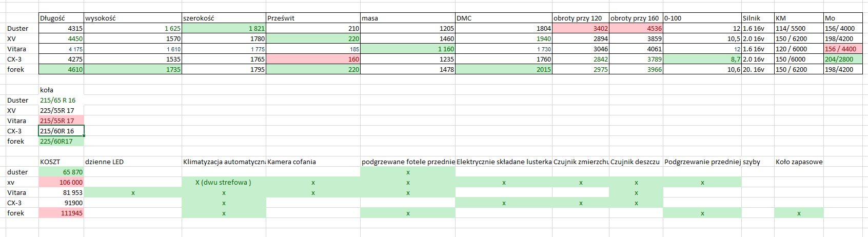The height and width of the screenshot is (237, 868).
Task: Click the x under Koło zapasowe
Action: [x=799, y=213]
